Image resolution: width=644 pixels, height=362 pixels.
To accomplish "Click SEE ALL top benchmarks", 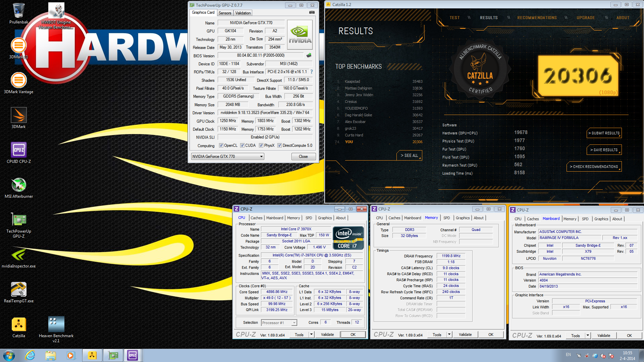I will coord(409,156).
